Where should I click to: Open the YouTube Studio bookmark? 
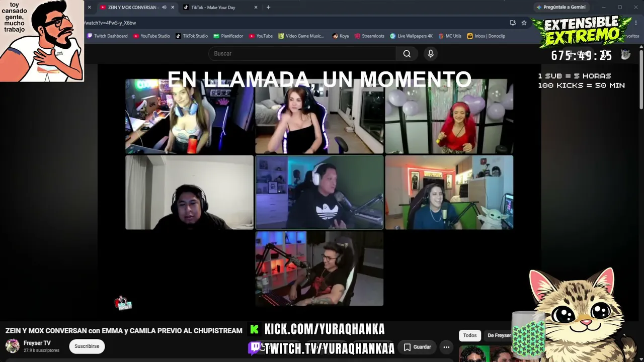click(151, 36)
